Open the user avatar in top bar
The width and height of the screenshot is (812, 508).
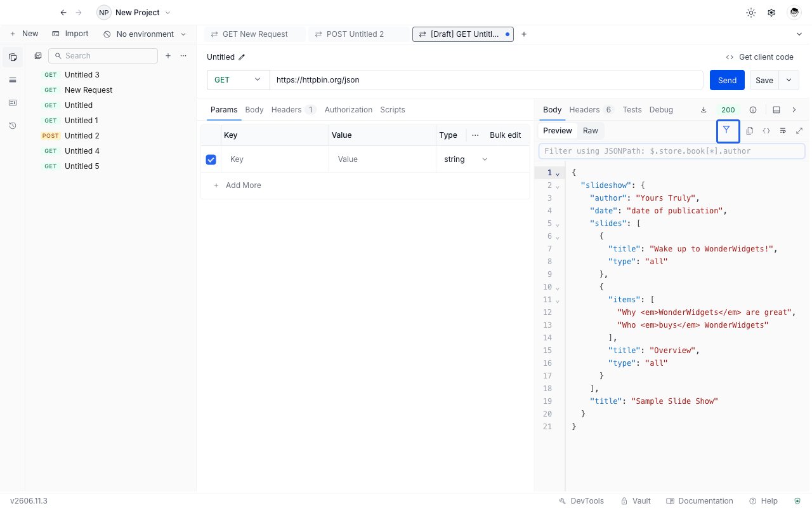coord(794,13)
